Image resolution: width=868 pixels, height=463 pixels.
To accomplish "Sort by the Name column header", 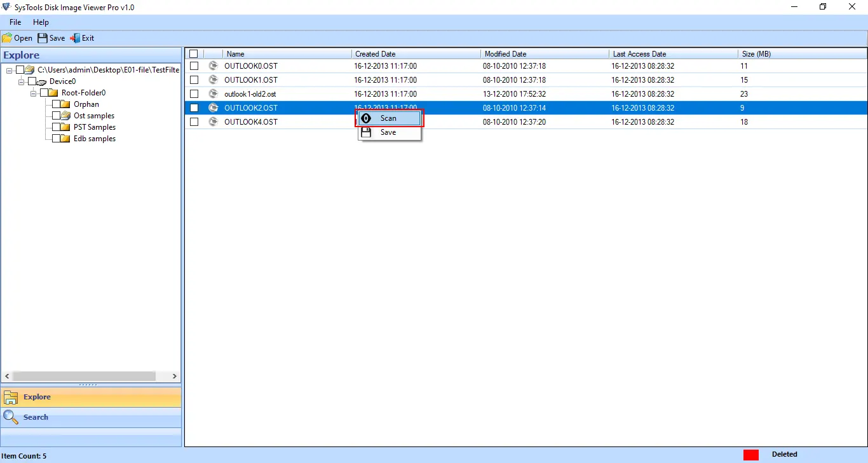I will (x=287, y=54).
